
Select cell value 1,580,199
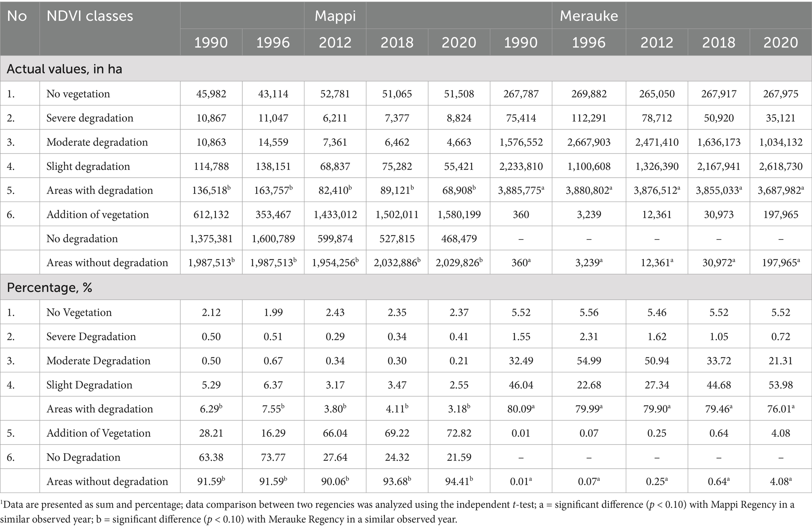(x=459, y=214)
